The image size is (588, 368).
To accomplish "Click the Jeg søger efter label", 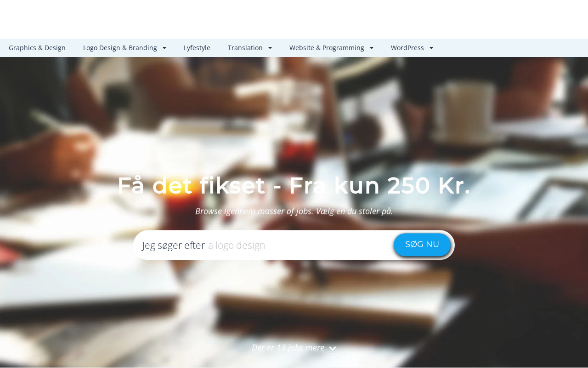I will 174,245.
